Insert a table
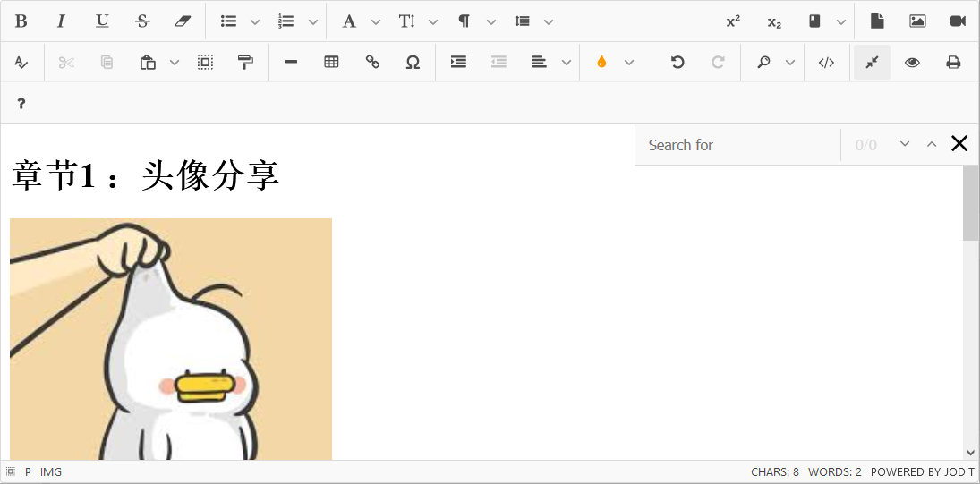Viewport: 980px width, 484px height. coord(332,63)
